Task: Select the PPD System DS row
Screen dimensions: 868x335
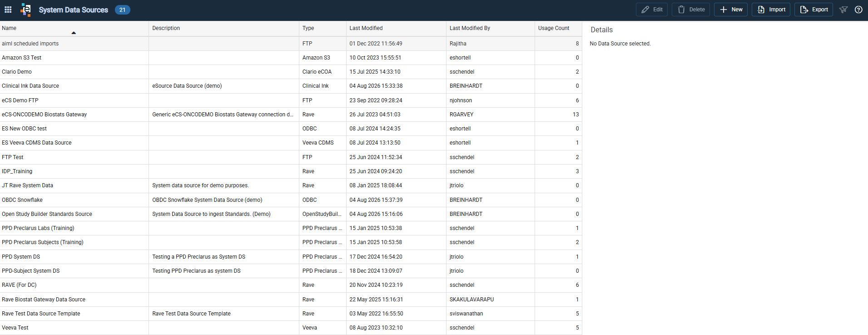Action: tap(291, 257)
